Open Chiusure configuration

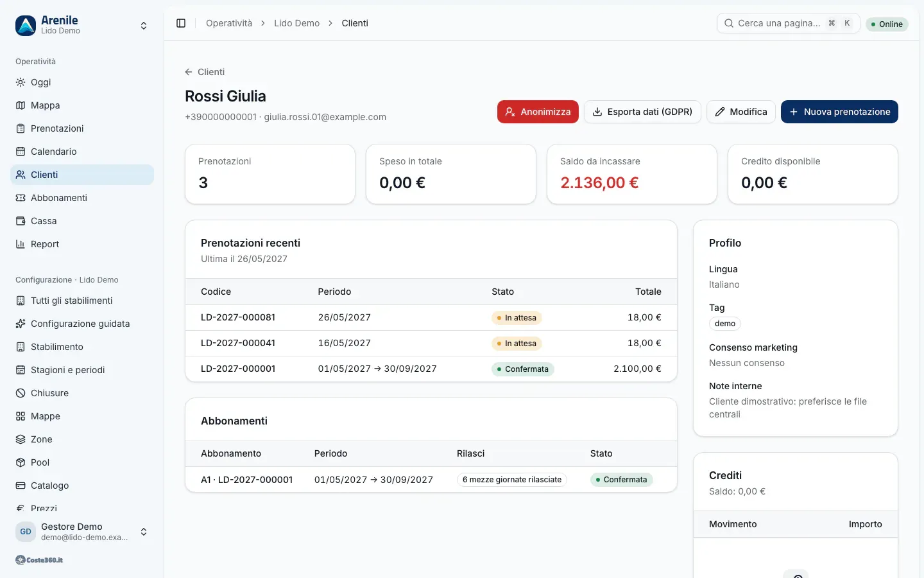82,393
